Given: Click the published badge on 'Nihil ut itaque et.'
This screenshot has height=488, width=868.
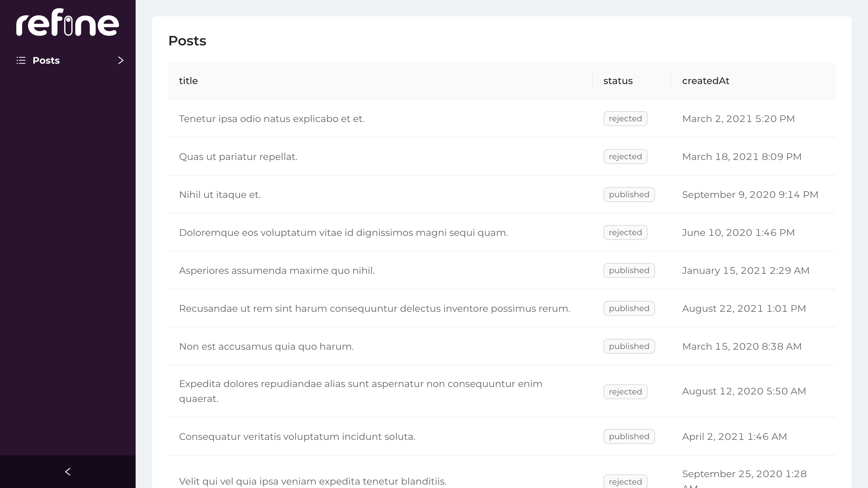Looking at the screenshot, I should click(x=629, y=194).
